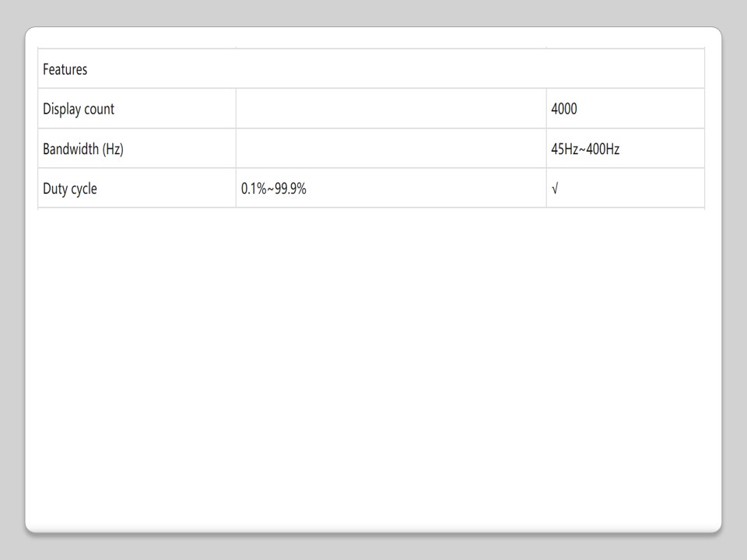This screenshot has height=560, width=747.
Task: Click the "0.1%" lower duty limit
Action: 254,189
